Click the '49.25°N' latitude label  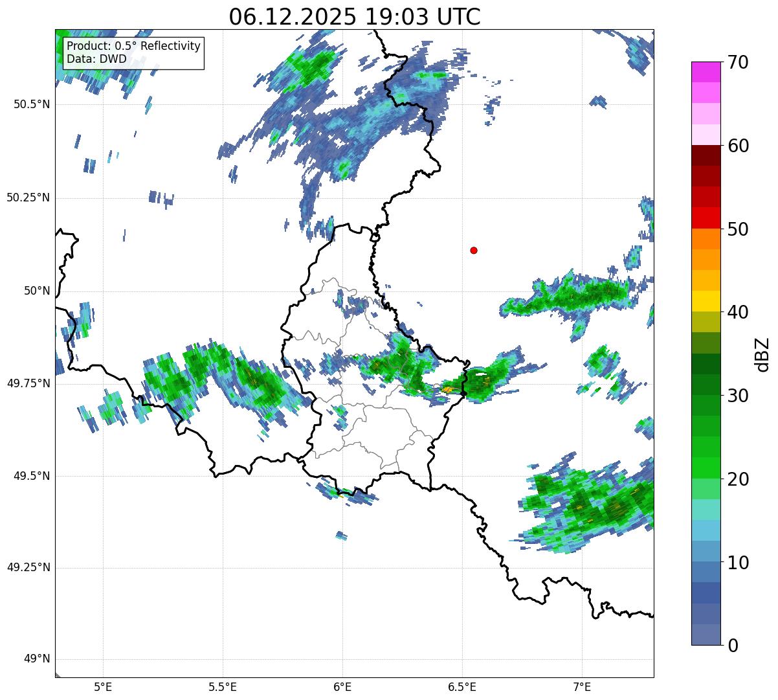pyautogui.click(x=28, y=568)
